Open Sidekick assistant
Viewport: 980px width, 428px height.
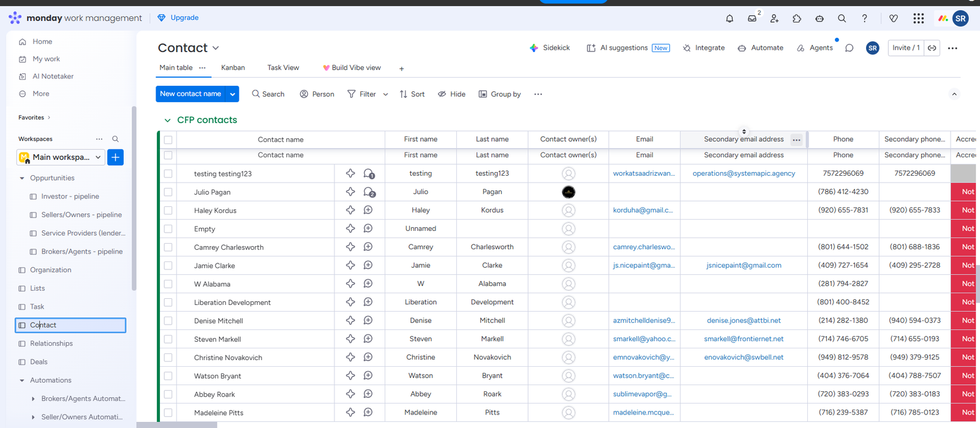(x=549, y=48)
